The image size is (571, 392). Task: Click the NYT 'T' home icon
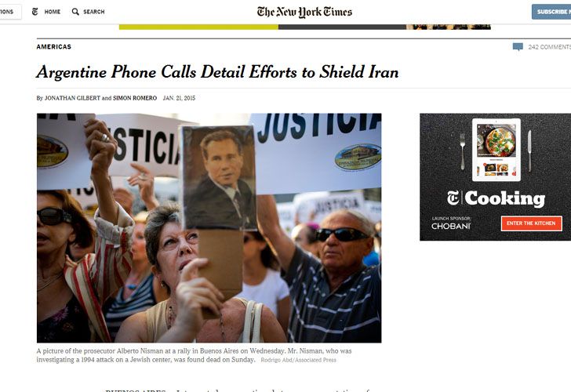tap(35, 12)
